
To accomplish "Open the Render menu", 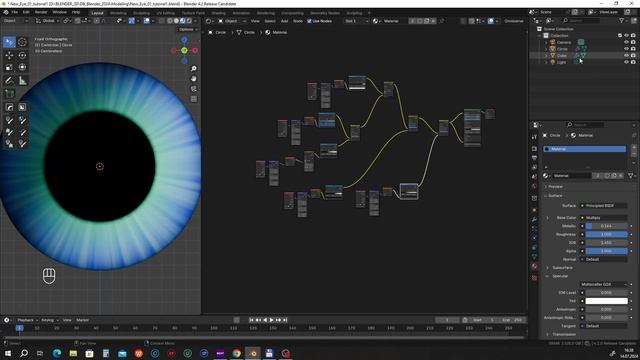I will click(x=41, y=12).
